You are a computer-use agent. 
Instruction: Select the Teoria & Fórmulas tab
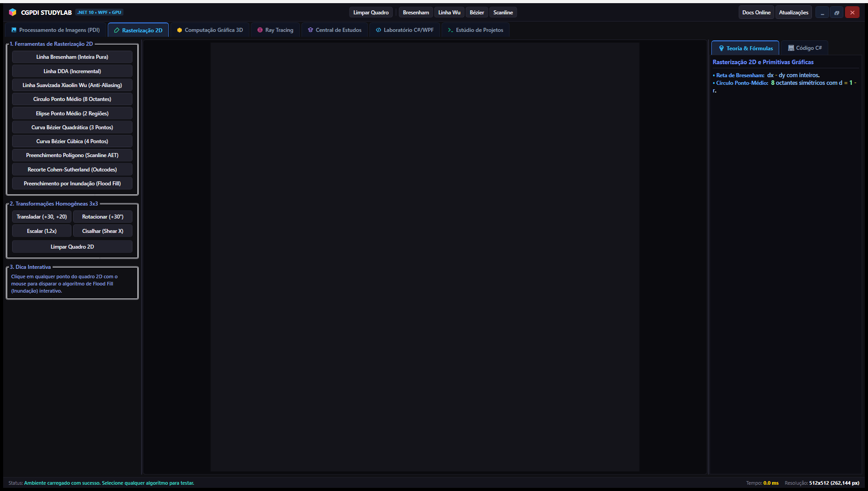point(745,48)
